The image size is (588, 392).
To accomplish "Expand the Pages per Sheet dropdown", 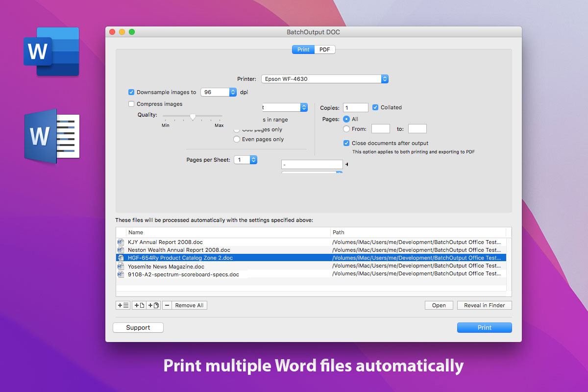I will click(245, 160).
